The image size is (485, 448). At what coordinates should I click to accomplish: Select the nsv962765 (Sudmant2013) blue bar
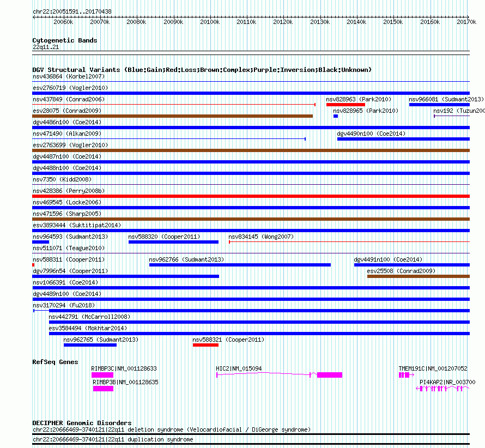[x=90, y=345]
